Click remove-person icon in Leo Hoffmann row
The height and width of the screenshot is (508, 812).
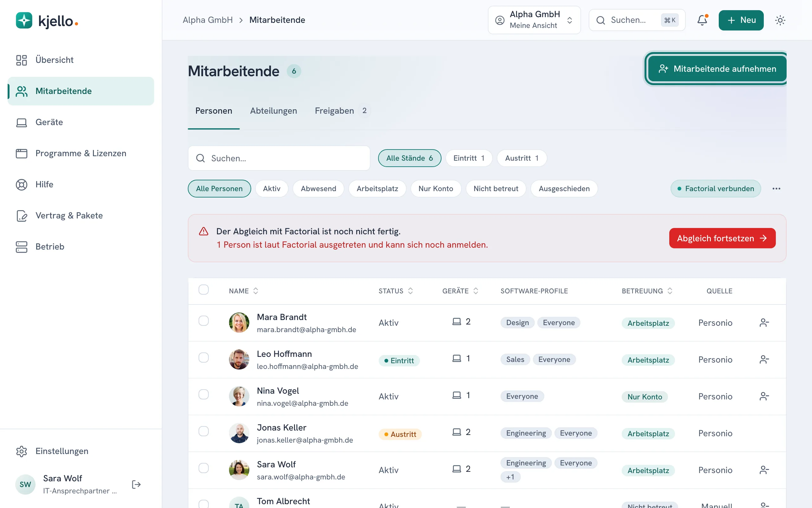pyautogui.click(x=764, y=359)
